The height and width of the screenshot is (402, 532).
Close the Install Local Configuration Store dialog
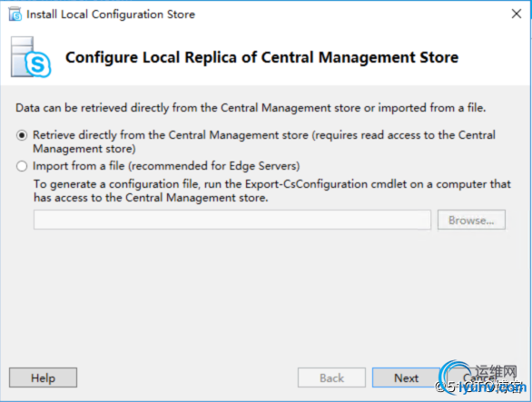[517, 14]
